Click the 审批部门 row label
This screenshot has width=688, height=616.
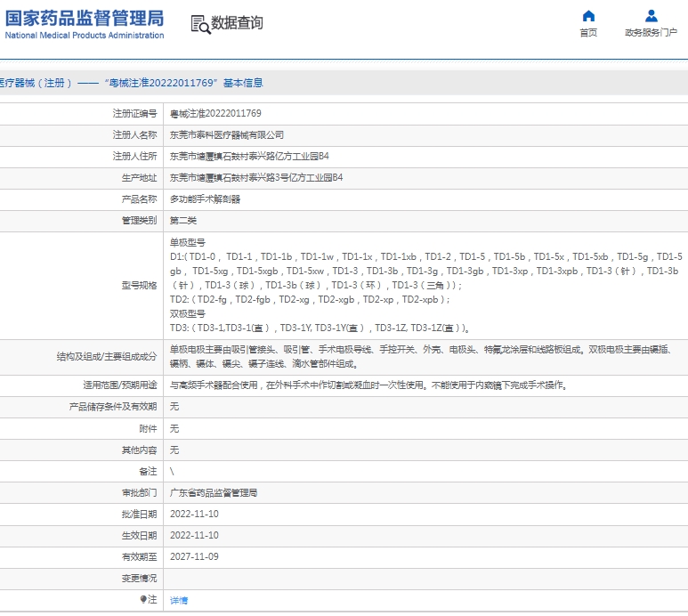point(139,493)
